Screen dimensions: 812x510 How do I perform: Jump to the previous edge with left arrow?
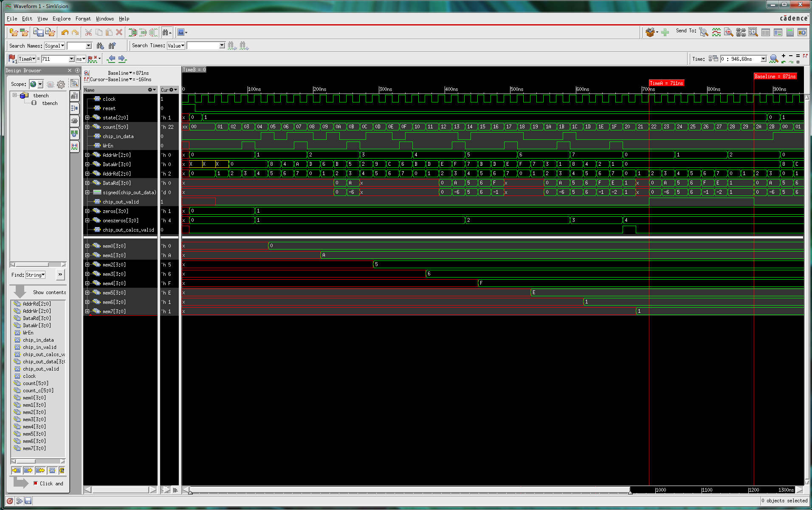point(111,59)
